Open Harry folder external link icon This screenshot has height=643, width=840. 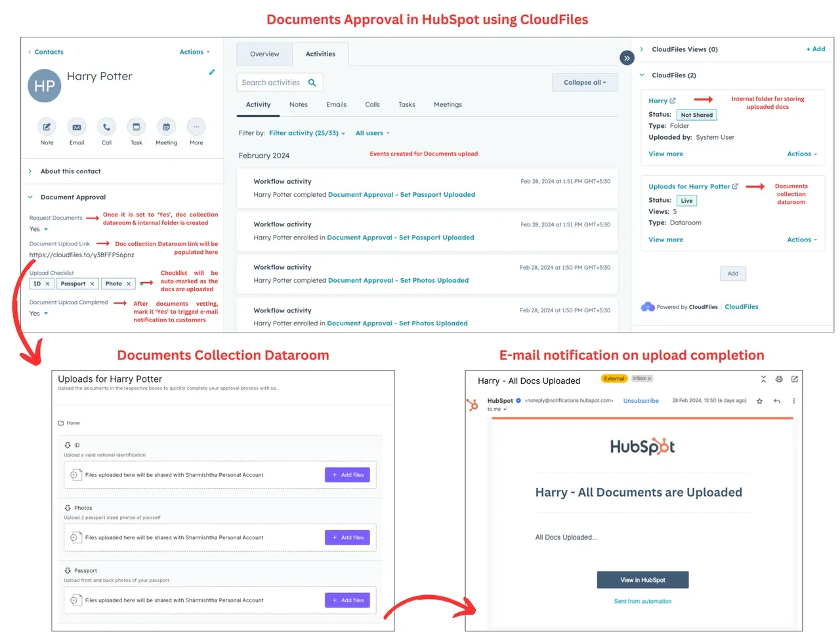tap(672, 100)
